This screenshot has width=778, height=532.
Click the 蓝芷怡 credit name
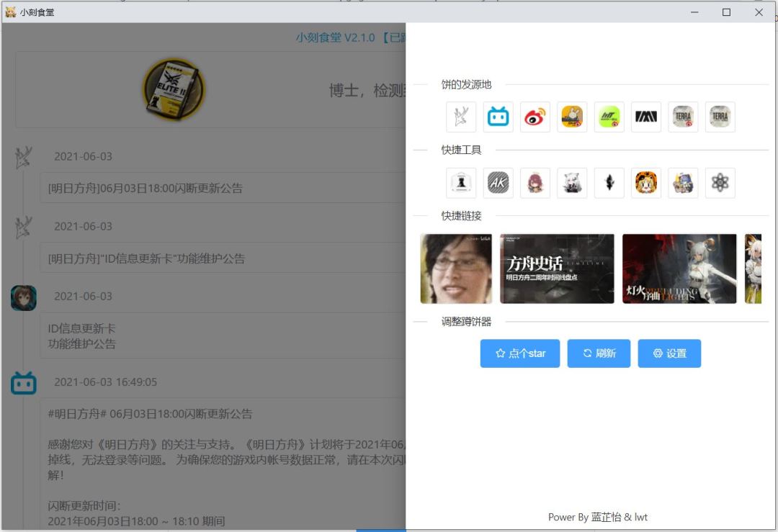606,517
